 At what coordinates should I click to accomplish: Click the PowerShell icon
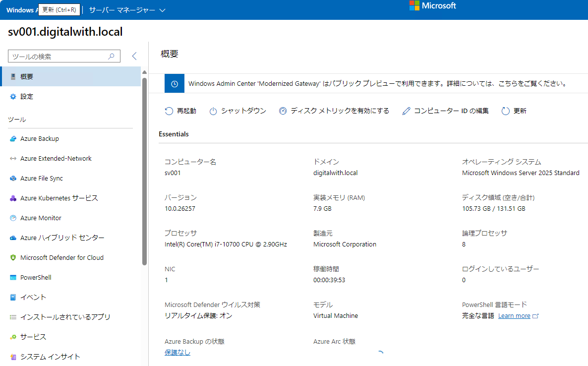[13, 278]
